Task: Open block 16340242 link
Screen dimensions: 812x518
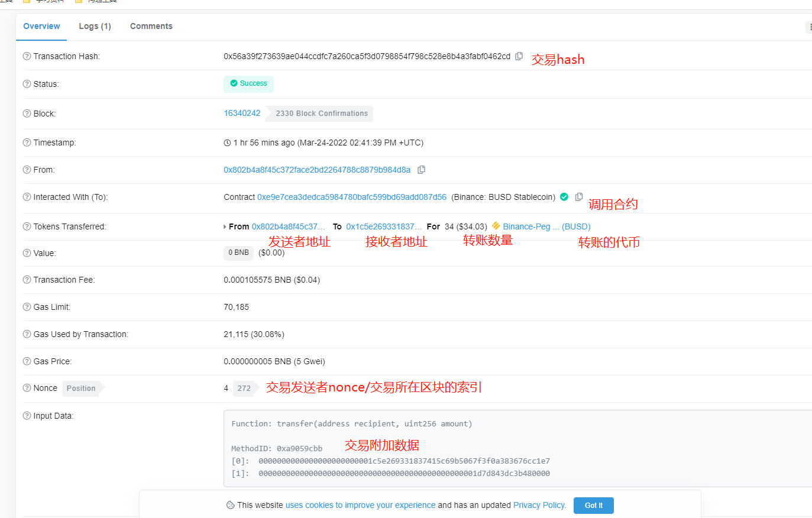Action: (242, 113)
